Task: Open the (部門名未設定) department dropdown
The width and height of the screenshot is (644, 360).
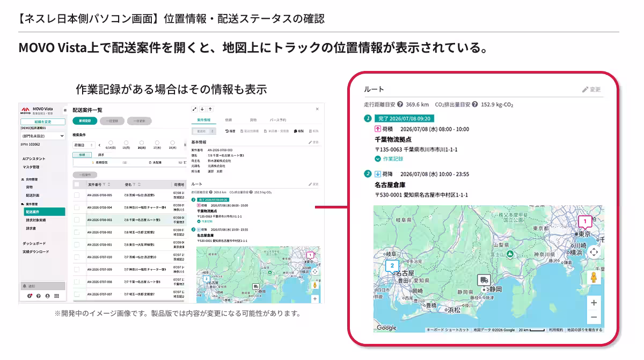Action: pos(42,136)
